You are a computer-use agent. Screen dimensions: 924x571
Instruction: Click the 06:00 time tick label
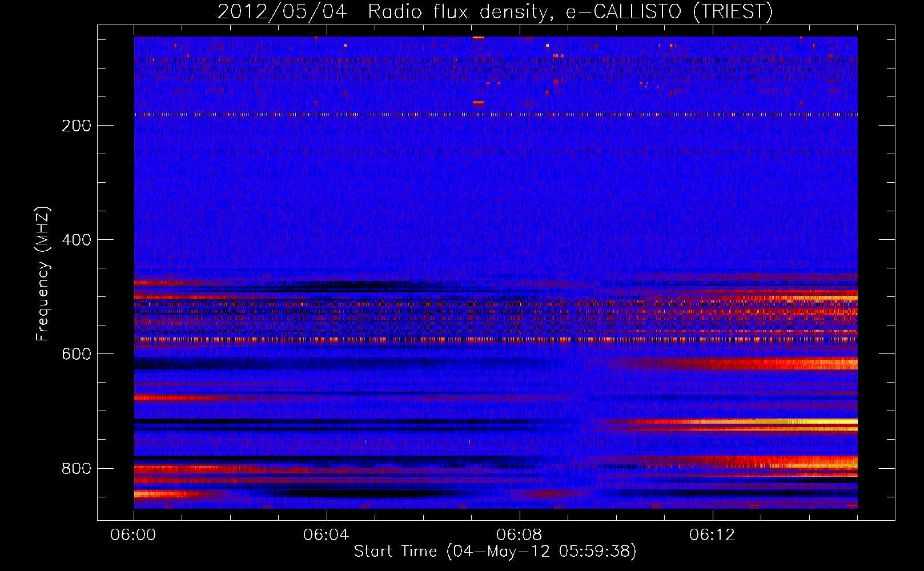[x=134, y=535]
